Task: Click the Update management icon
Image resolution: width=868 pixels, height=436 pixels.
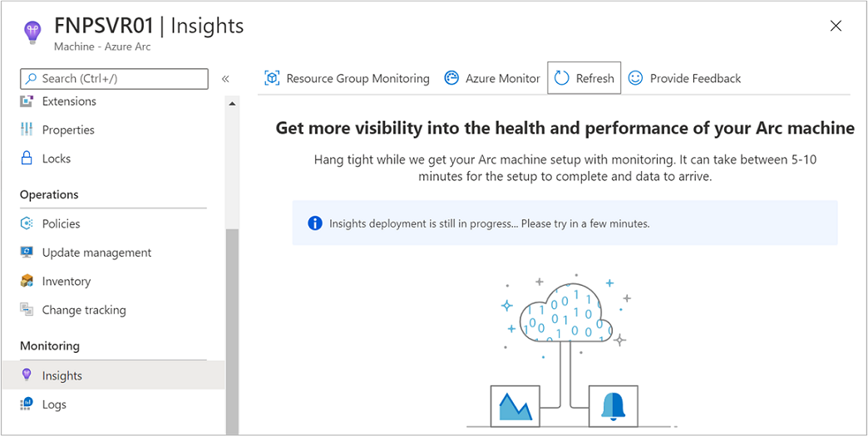Action: point(27,252)
